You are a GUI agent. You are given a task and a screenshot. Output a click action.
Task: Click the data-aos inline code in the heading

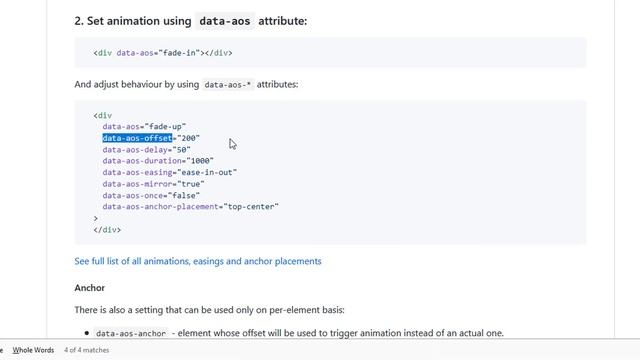tap(224, 21)
